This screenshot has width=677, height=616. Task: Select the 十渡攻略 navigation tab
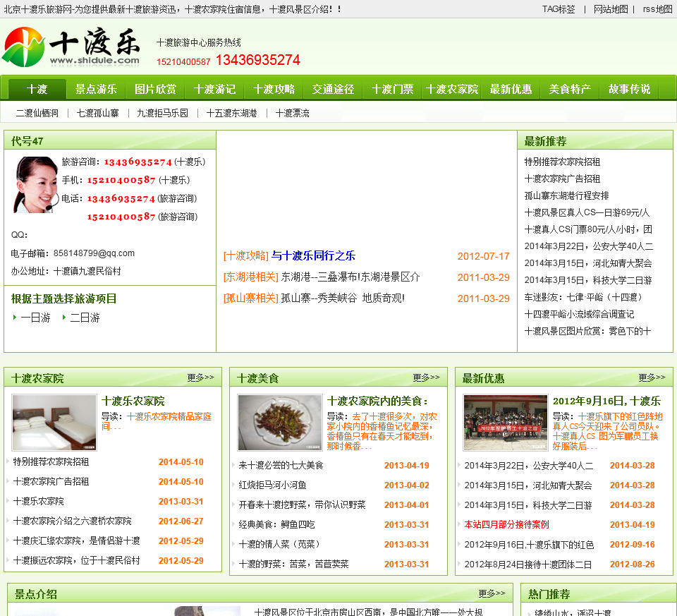pos(274,89)
